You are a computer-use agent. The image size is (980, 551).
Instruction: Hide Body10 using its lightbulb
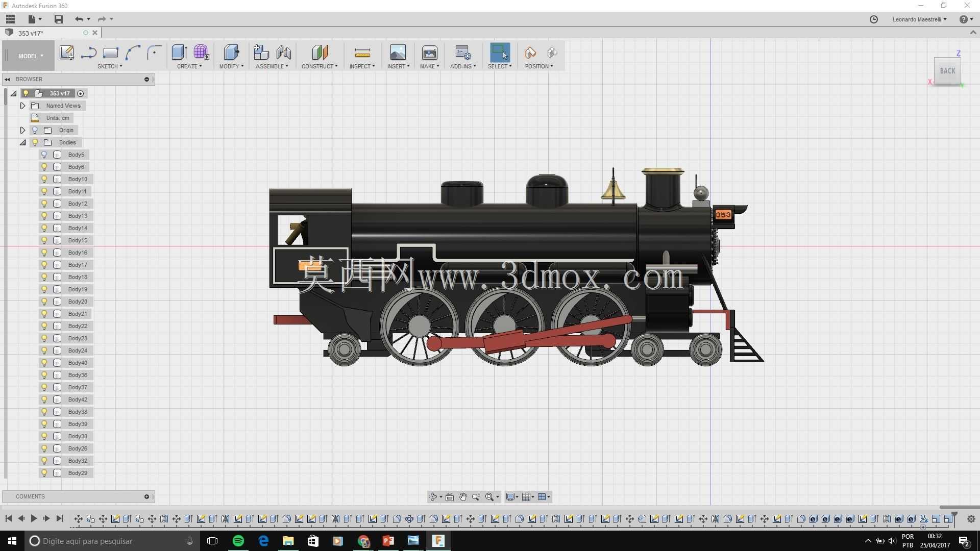(x=44, y=179)
